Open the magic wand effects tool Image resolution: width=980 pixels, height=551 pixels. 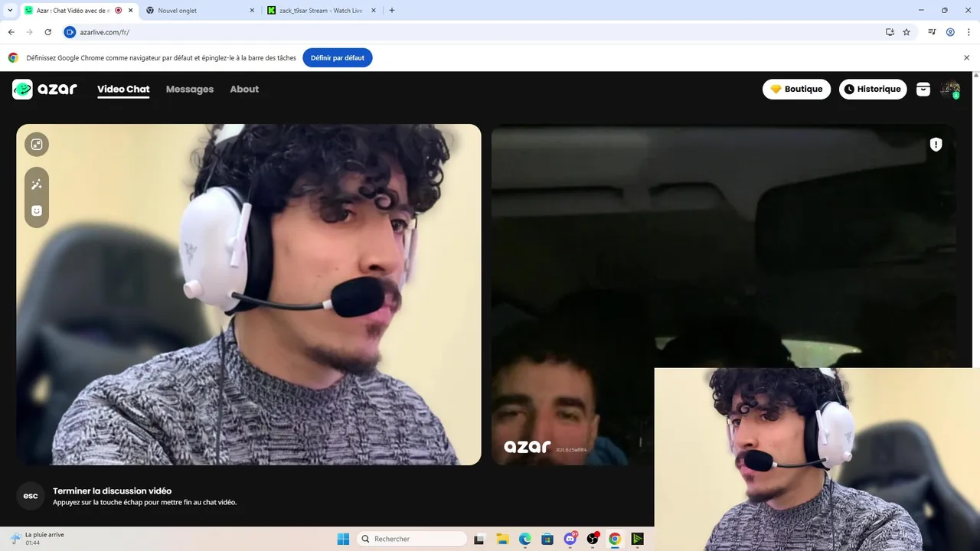(37, 184)
